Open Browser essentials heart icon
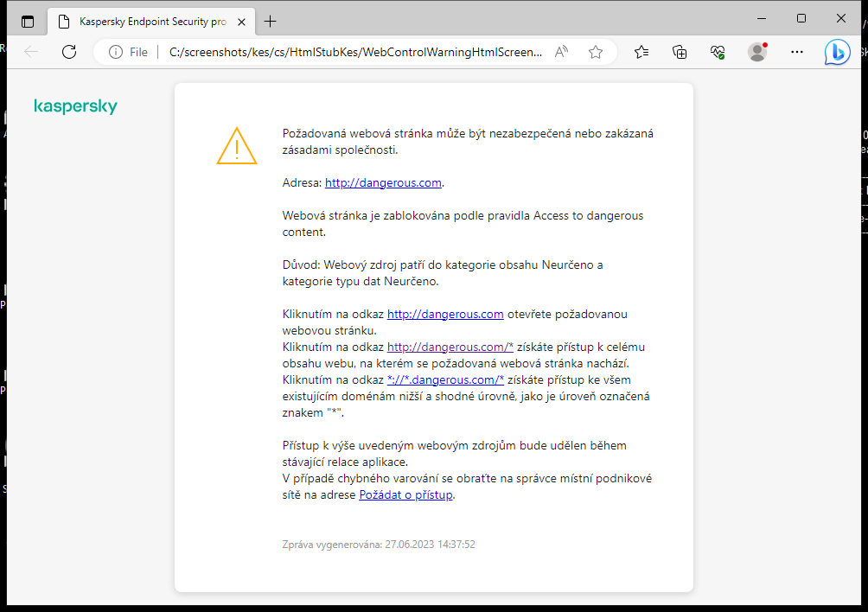The width and height of the screenshot is (868, 612). tap(718, 52)
